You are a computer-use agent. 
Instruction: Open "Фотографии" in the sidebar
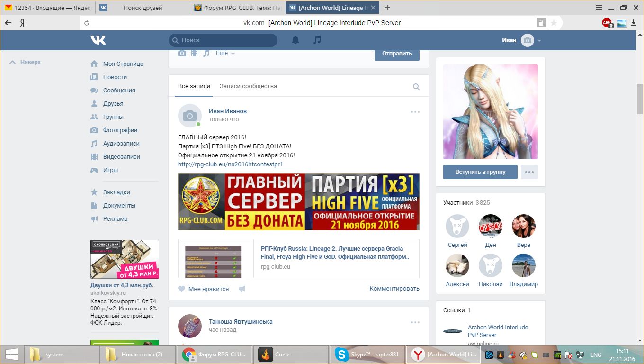[120, 130]
